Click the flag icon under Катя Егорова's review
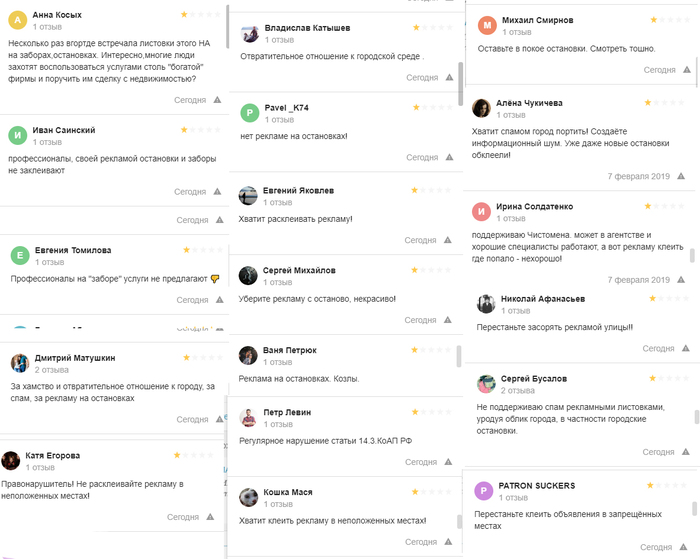The width and height of the screenshot is (700, 559). (x=210, y=517)
